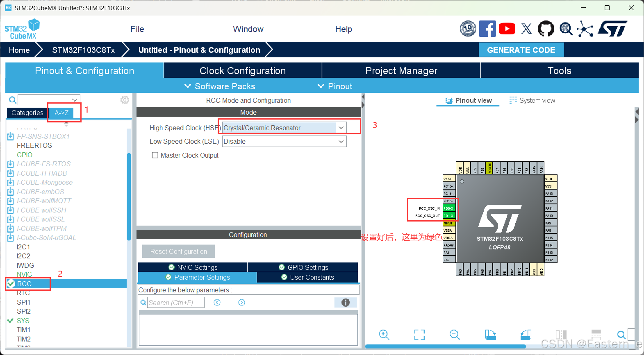Click download icon beside FP-SNS-STBOX1
The image size is (644, 355).
point(11,136)
